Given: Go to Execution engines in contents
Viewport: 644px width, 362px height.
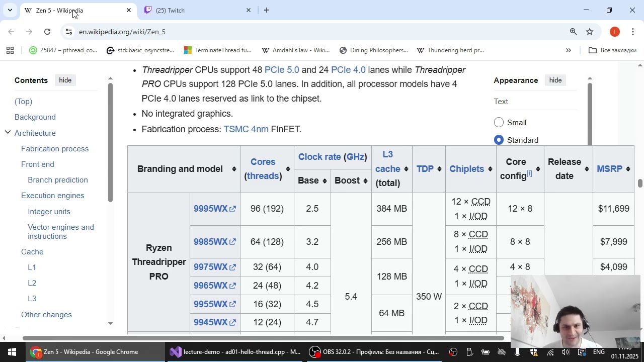Looking at the screenshot, I should pos(53,196).
